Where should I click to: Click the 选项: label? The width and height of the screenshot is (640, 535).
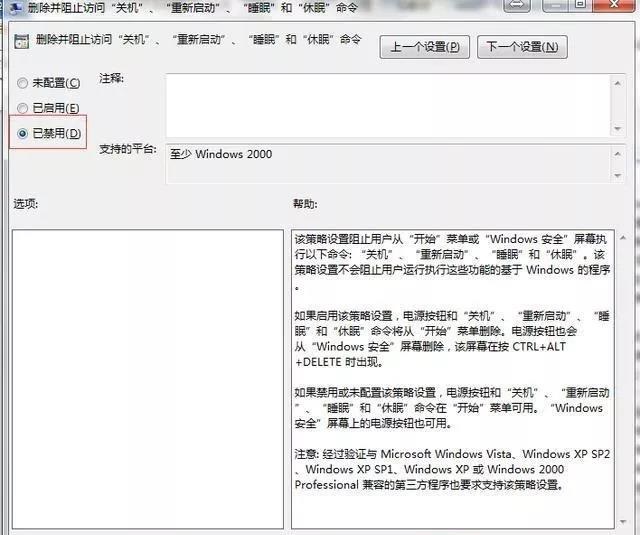pyautogui.click(x=26, y=203)
